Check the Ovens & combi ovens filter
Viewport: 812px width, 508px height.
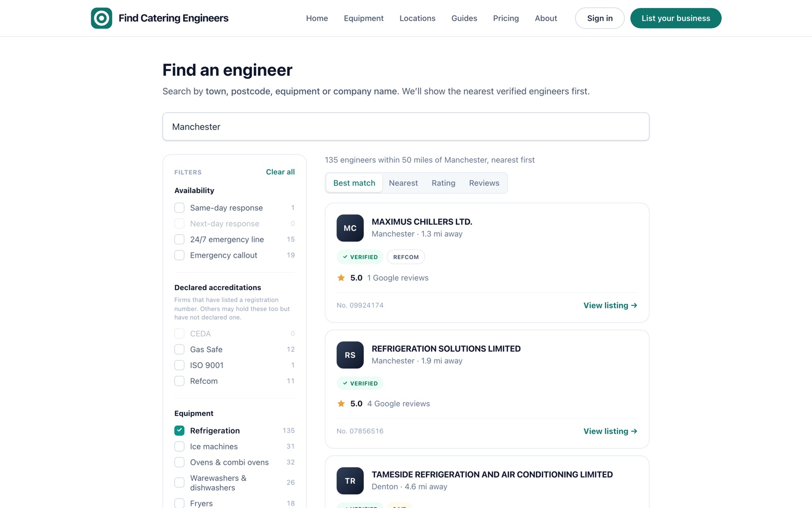[179, 462]
